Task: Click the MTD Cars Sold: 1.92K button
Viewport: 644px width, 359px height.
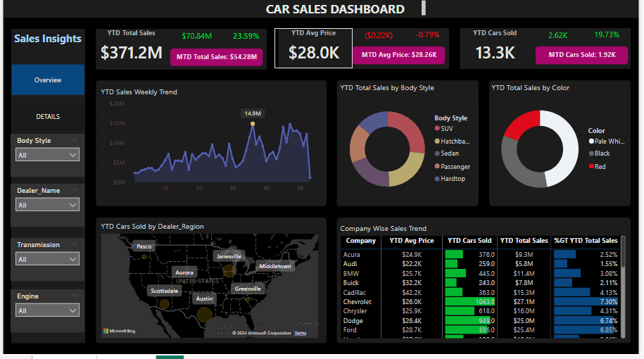Action: coord(581,55)
